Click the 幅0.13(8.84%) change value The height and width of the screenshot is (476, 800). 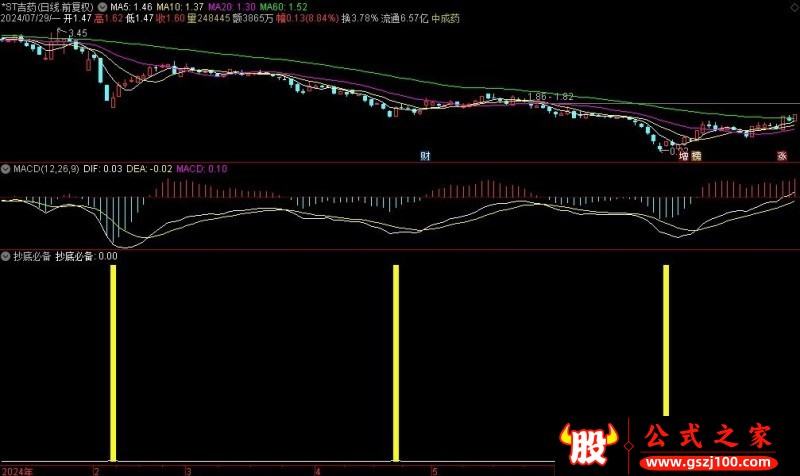click(x=307, y=18)
